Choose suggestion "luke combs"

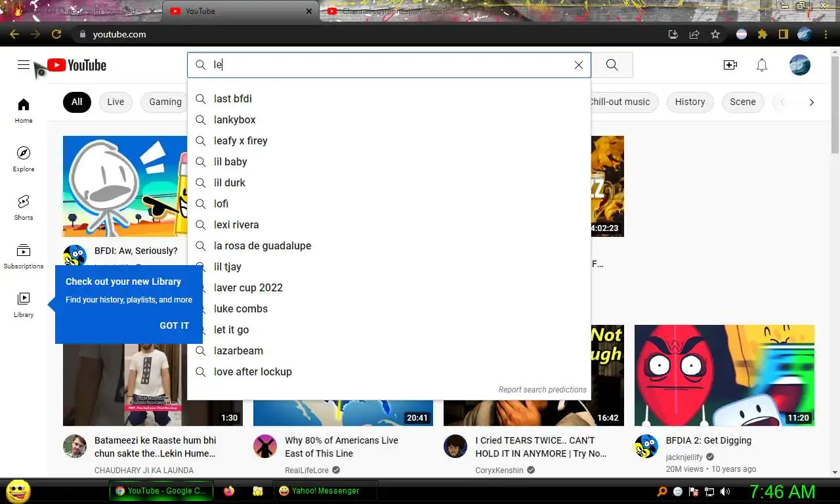coord(389,308)
